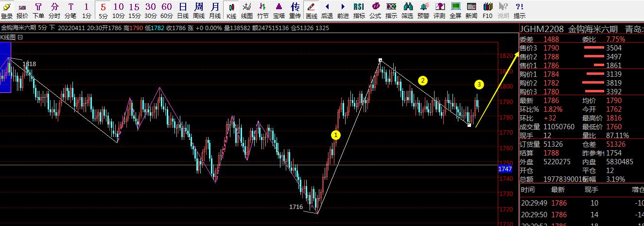Open the 新闻 news panel
The height and width of the screenshot is (226, 644).
pyautogui.click(x=471, y=10)
